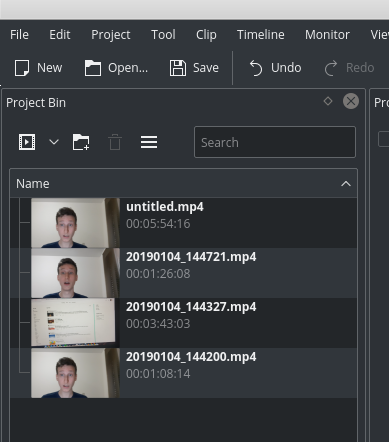Screen dimensions: 389x442
Task: Click the duration 00:01:26:08
Action: (x=158, y=274)
